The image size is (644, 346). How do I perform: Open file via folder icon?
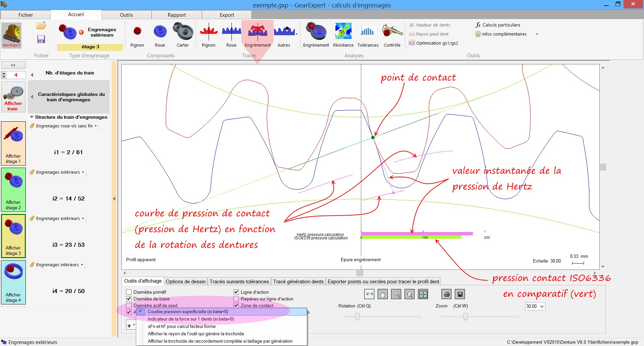41,26
